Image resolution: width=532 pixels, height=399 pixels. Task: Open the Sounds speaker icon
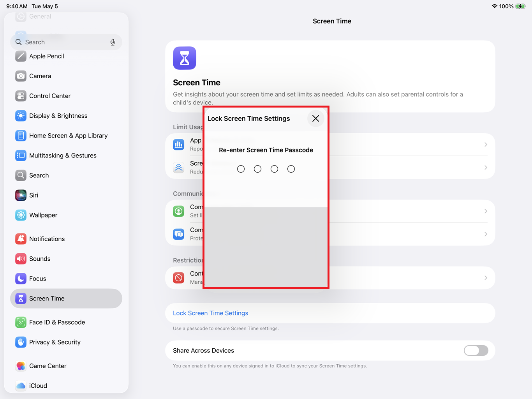point(21,259)
